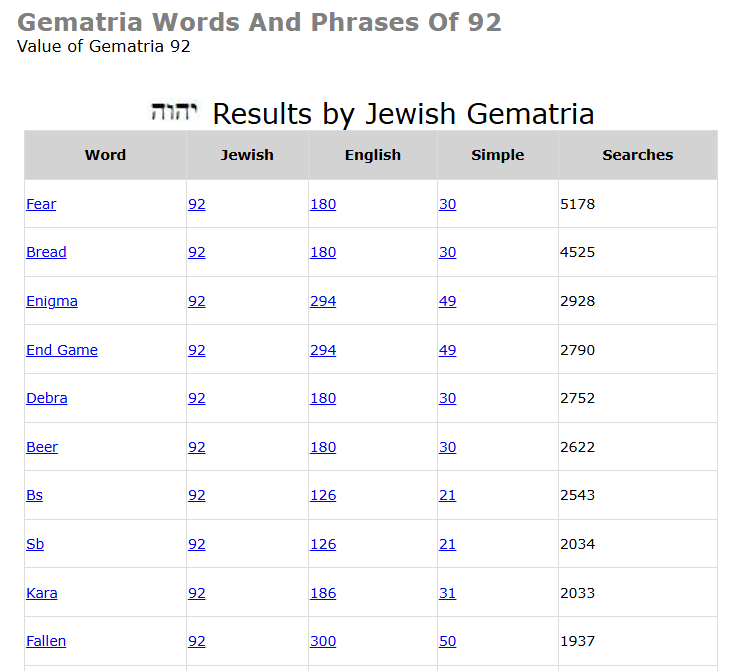Click English value 180 in Fear row

tap(323, 204)
